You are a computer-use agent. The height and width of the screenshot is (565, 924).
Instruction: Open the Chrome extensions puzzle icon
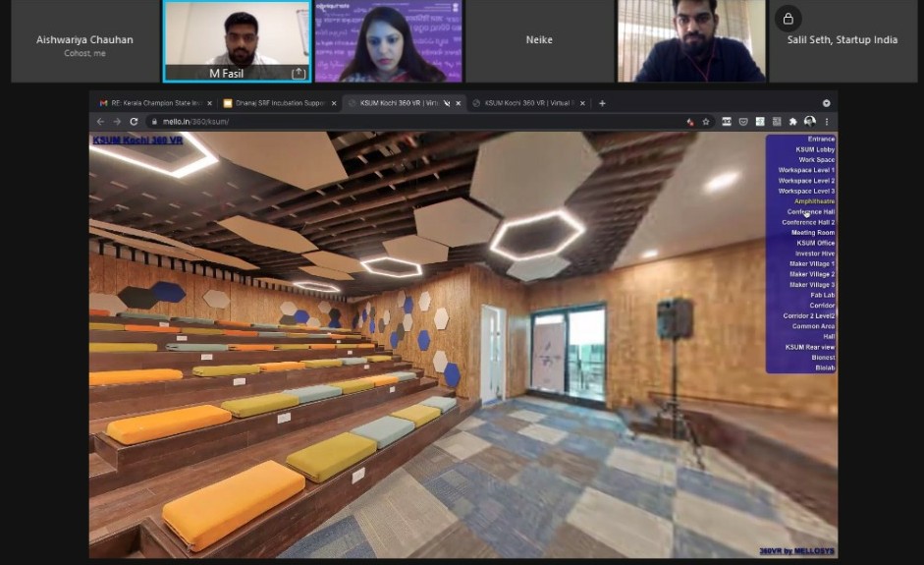(x=793, y=122)
